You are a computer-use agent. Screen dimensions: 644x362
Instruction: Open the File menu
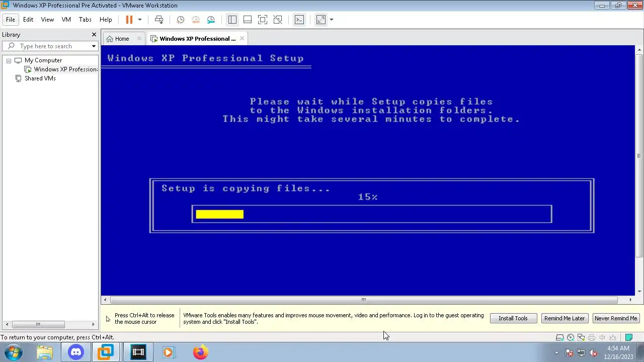(10, 20)
